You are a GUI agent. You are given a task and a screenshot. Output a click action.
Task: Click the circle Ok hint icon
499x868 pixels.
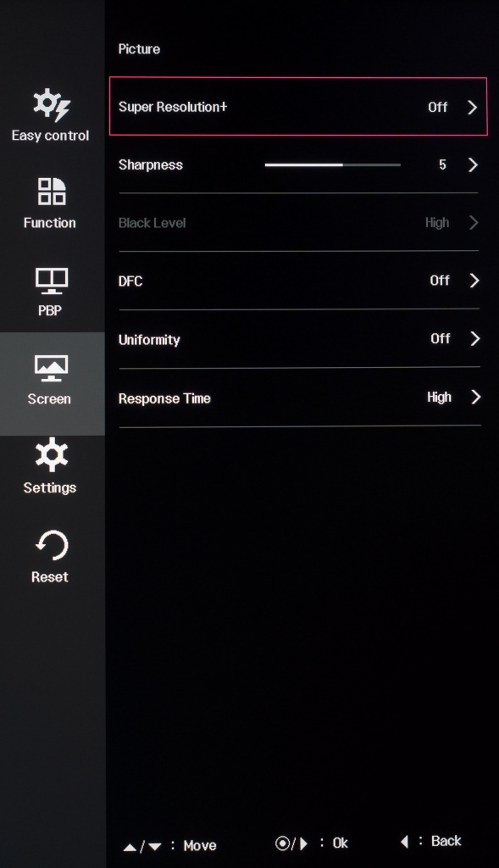point(282,843)
